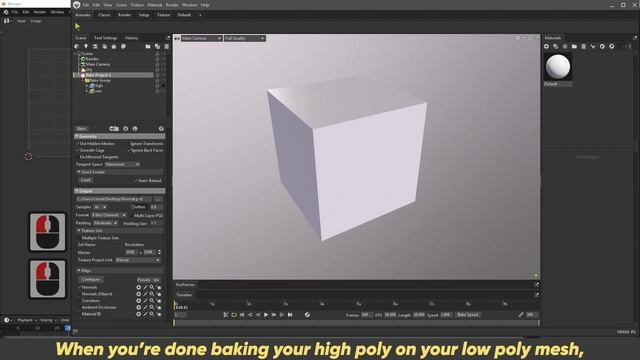The height and width of the screenshot is (360, 640).
Task: Open the File menu
Action: click(x=86, y=5)
